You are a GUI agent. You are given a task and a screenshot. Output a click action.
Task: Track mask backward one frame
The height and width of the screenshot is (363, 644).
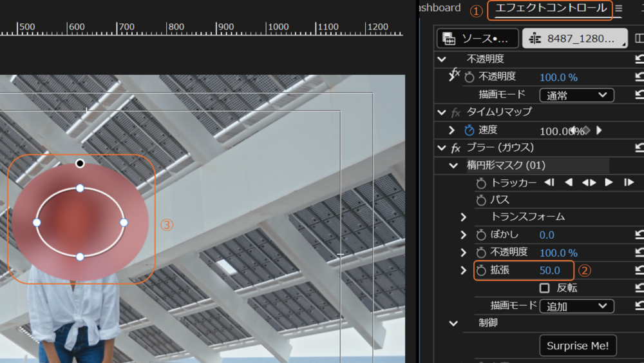pyautogui.click(x=549, y=182)
